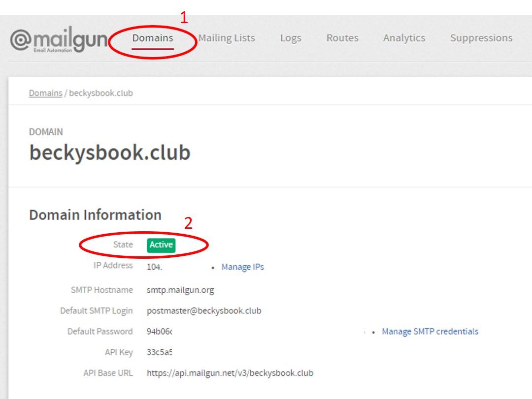Select postmaster@beckysbook.club login value
532x399 pixels.
(204, 311)
